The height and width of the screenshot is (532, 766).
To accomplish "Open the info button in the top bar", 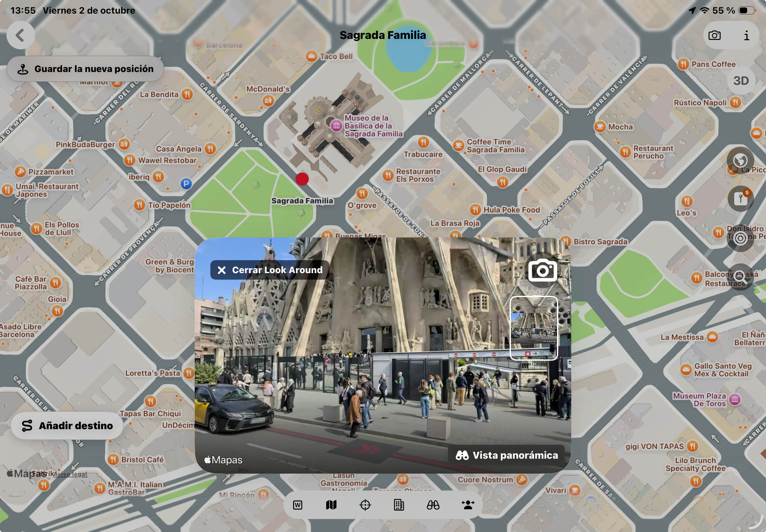I will [746, 35].
